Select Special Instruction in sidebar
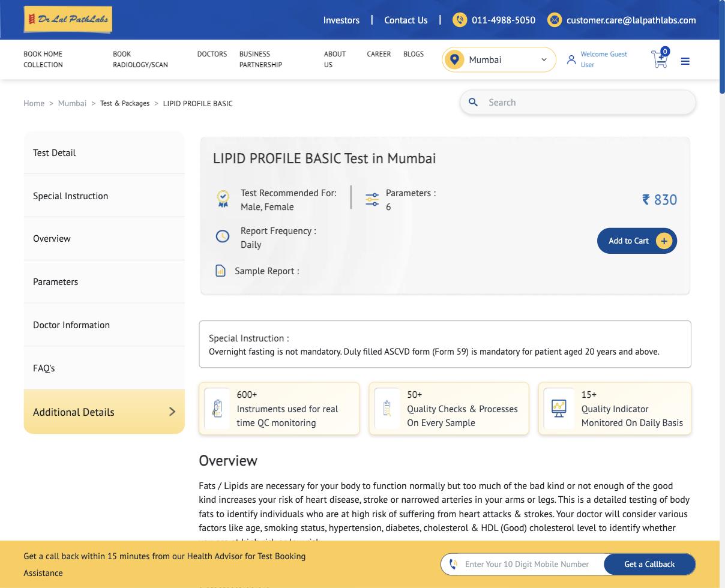Viewport: 725px width, 588px height. [104, 196]
